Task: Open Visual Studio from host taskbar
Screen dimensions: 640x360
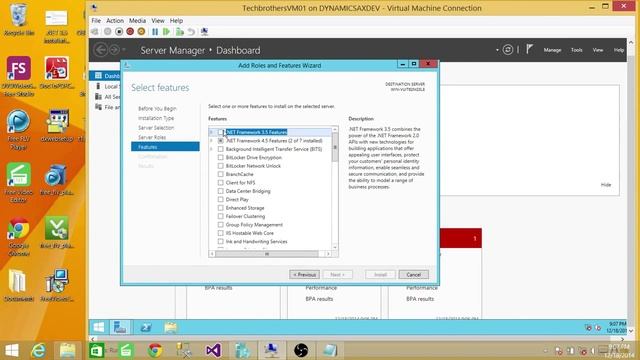Action: [x=213, y=350]
